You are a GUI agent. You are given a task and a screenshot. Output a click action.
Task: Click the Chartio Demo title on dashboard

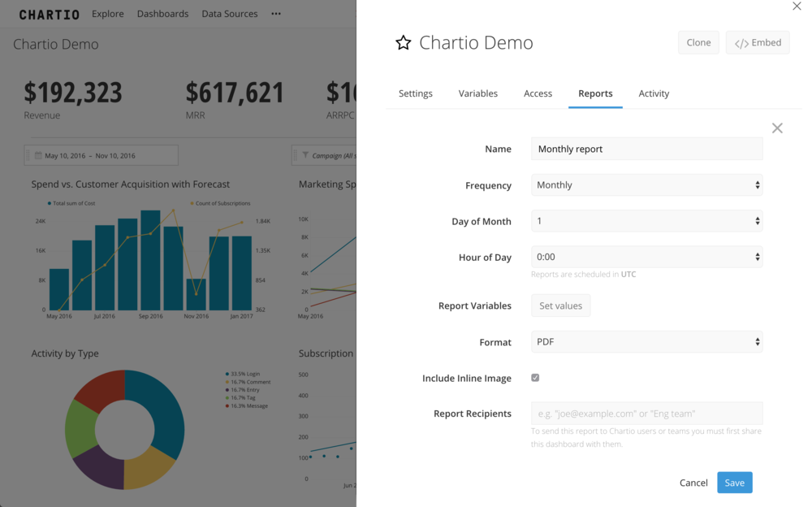coord(56,44)
